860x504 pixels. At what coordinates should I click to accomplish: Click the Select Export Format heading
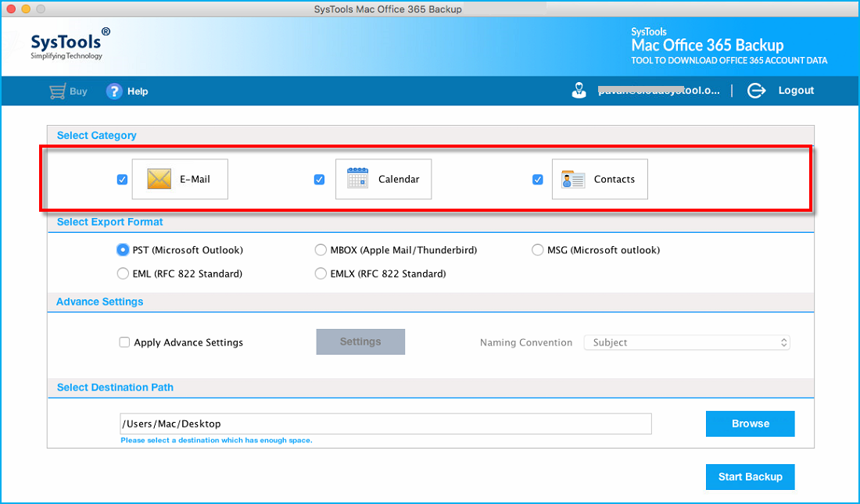click(x=109, y=222)
